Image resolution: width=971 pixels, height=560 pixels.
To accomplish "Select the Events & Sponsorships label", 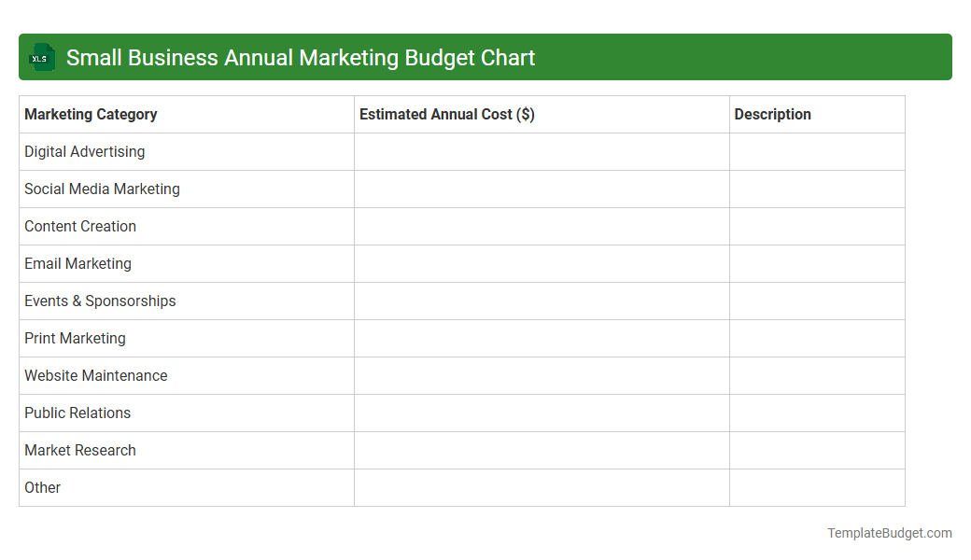I will click(100, 301).
